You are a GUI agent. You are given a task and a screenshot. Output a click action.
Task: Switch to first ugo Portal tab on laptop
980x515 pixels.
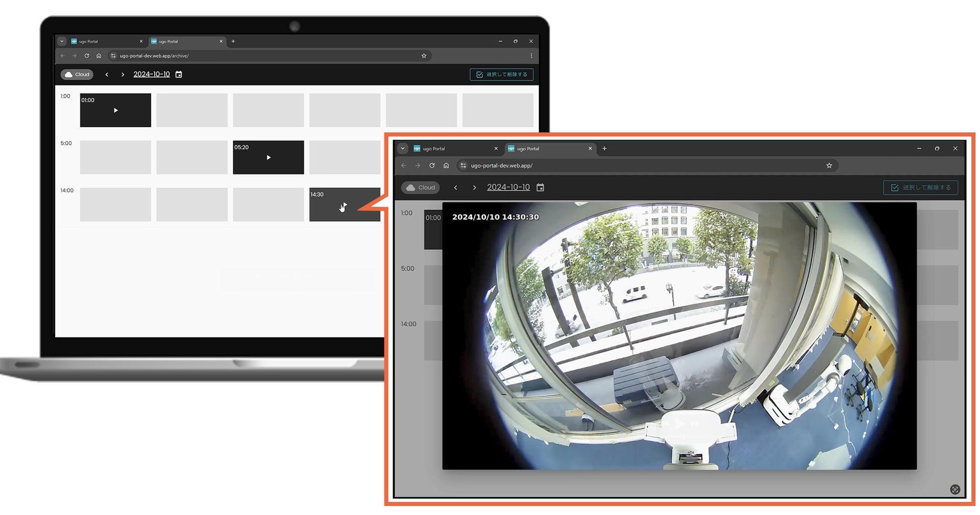107,41
